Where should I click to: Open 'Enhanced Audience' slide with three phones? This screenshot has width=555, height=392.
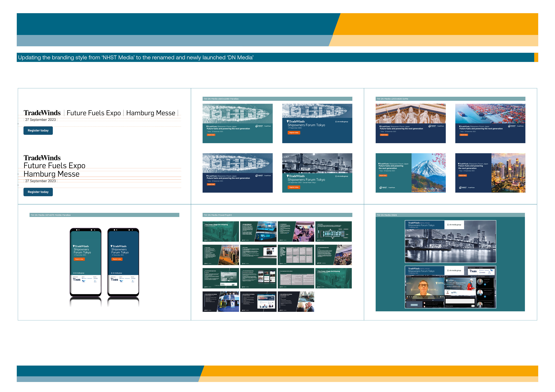[258, 278]
